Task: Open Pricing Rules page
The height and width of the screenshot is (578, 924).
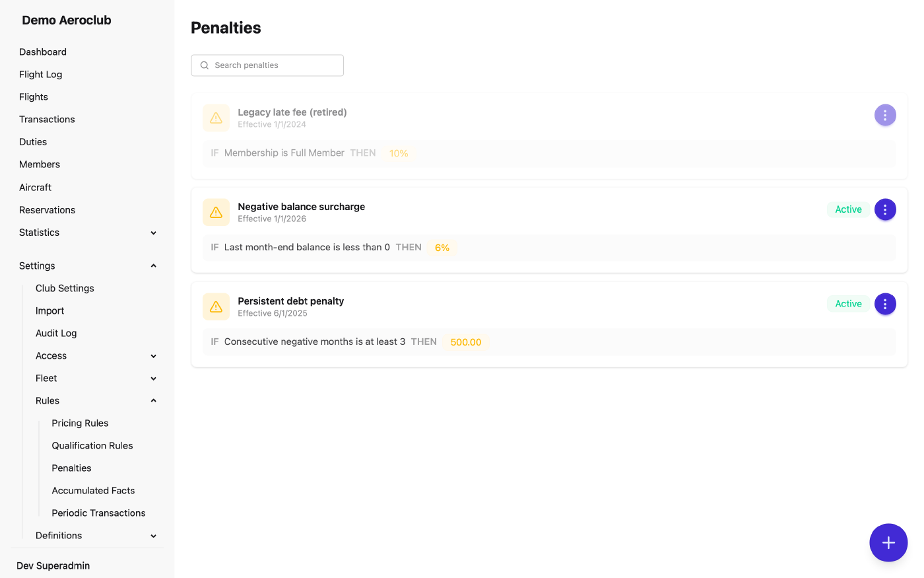Action: click(x=80, y=423)
